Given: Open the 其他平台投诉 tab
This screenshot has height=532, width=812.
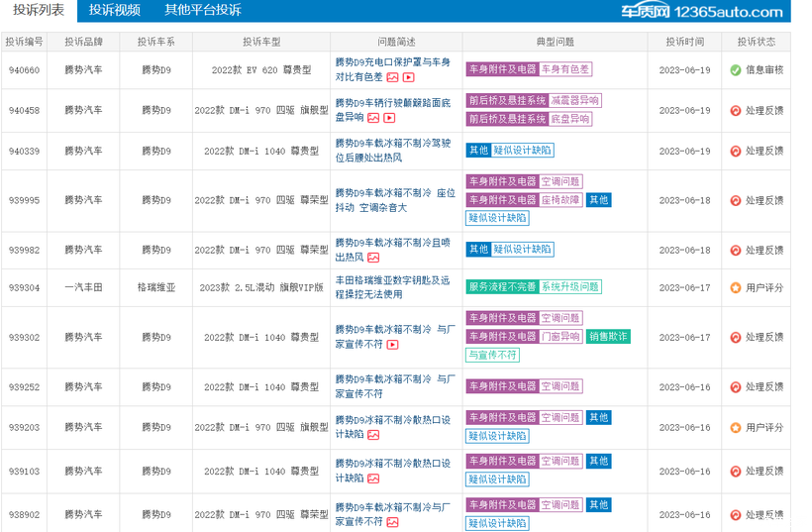Looking at the screenshot, I should [x=202, y=11].
